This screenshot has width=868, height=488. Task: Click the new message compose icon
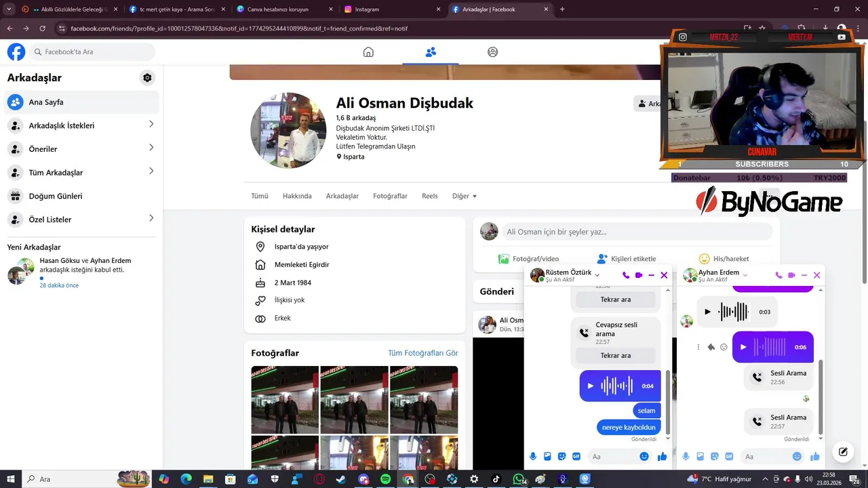point(843,451)
